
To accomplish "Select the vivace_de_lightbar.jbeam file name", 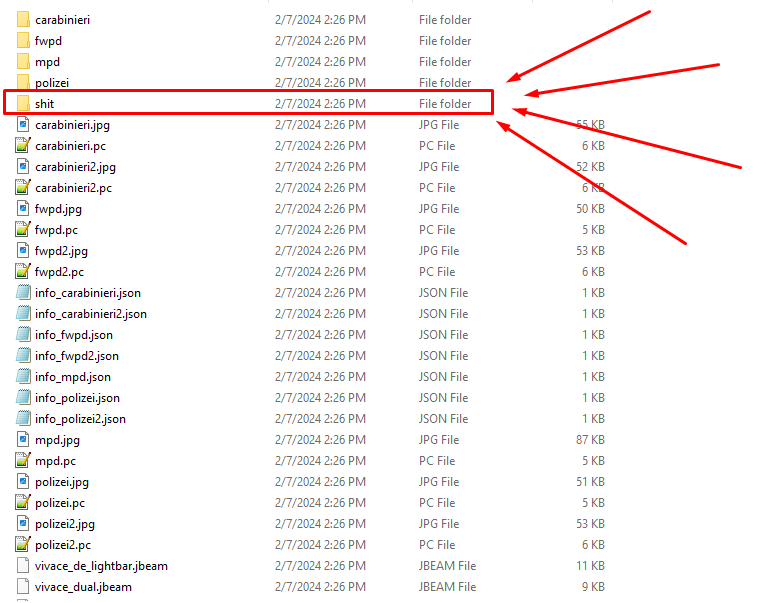I will (x=101, y=566).
